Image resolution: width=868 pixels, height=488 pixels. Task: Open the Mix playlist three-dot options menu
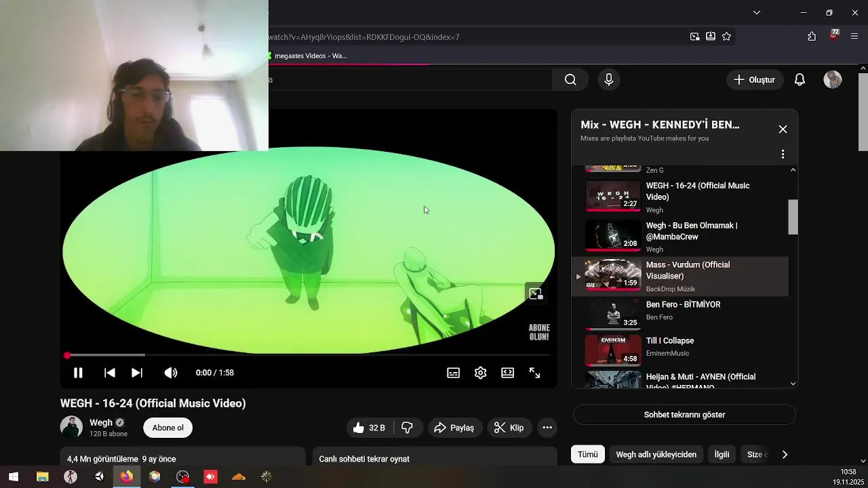pos(783,155)
